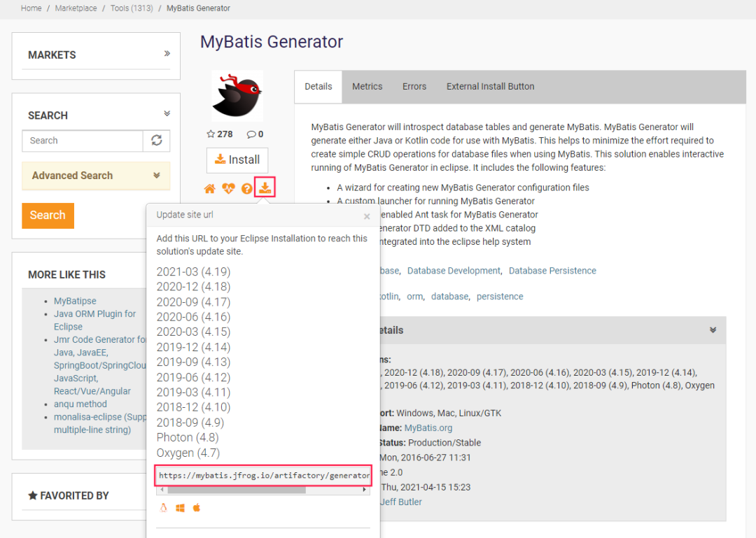
Task: Open the MyBatis.org organization link
Action: pyautogui.click(x=428, y=428)
